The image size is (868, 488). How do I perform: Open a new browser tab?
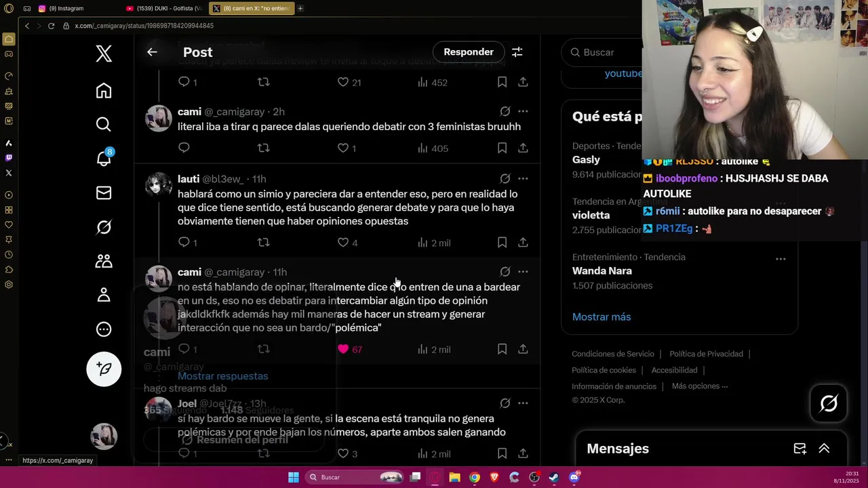[300, 9]
